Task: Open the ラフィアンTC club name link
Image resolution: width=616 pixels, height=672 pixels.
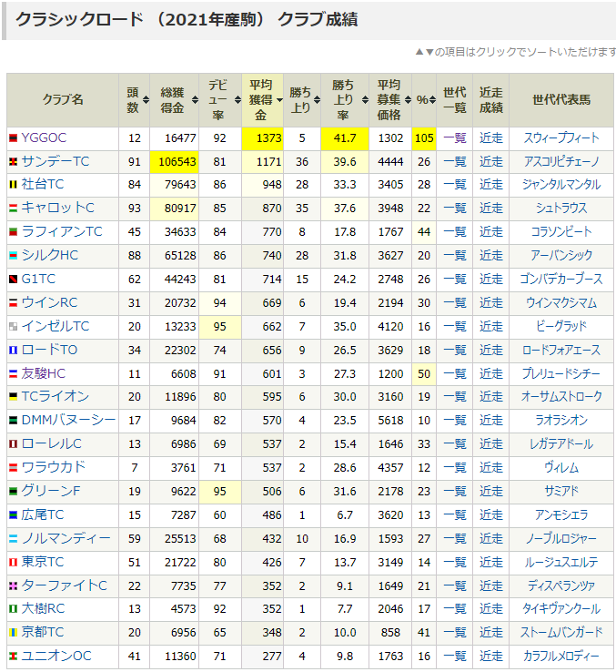Action: [62, 232]
